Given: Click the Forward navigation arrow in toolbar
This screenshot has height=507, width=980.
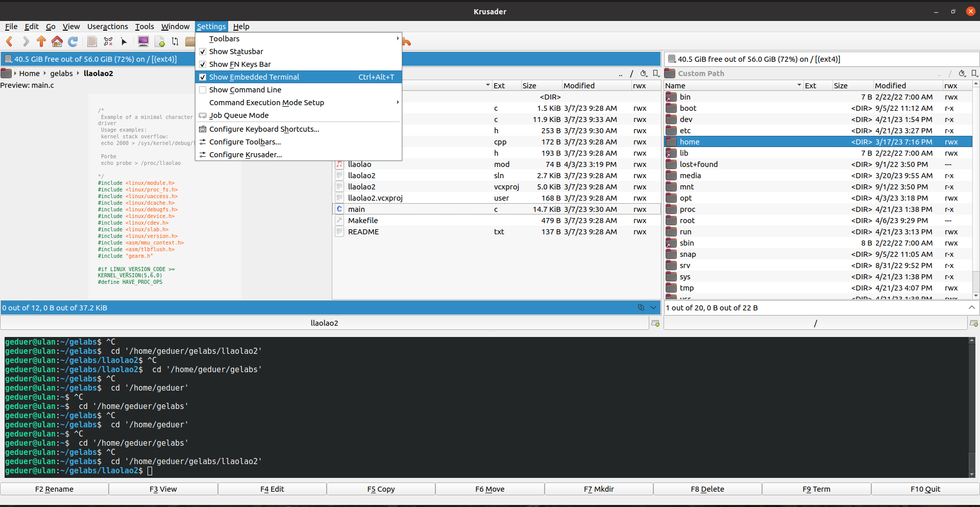Looking at the screenshot, I should pos(26,41).
